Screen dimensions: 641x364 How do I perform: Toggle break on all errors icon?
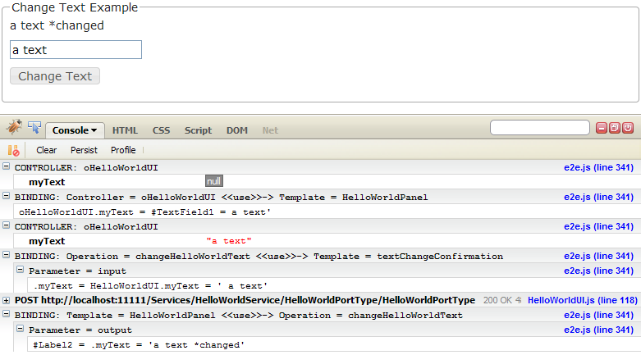coord(13,150)
